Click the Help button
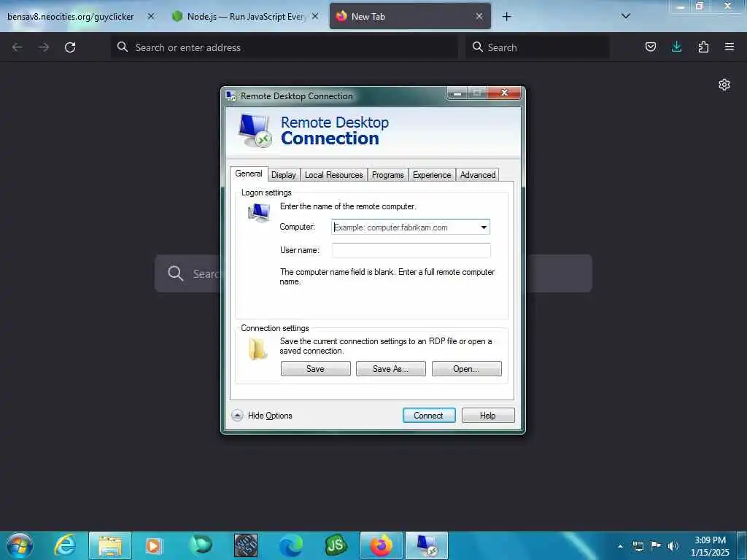This screenshot has width=747, height=560. pos(488,415)
